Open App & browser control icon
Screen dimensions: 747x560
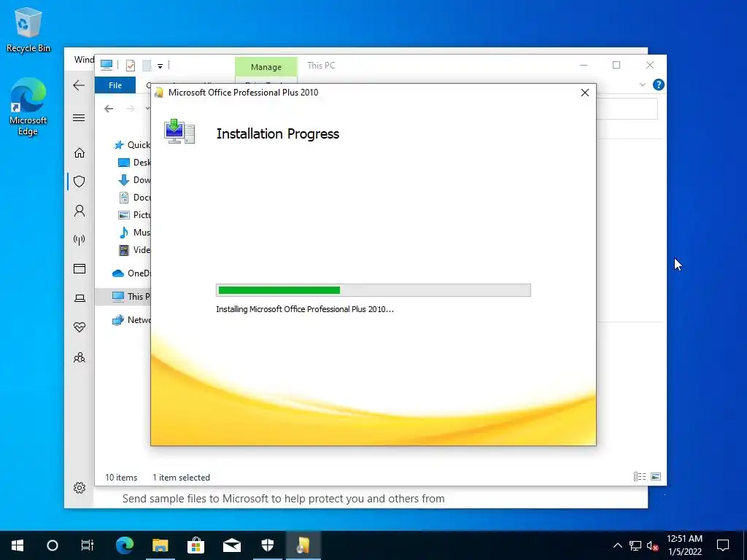pyautogui.click(x=80, y=268)
